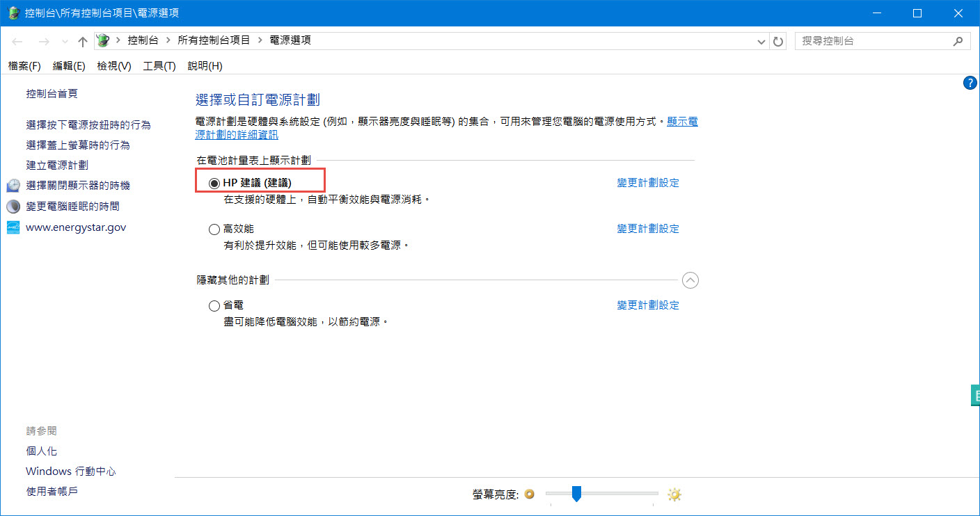
Task: Open the 檢視(V) menu
Action: tap(114, 65)
